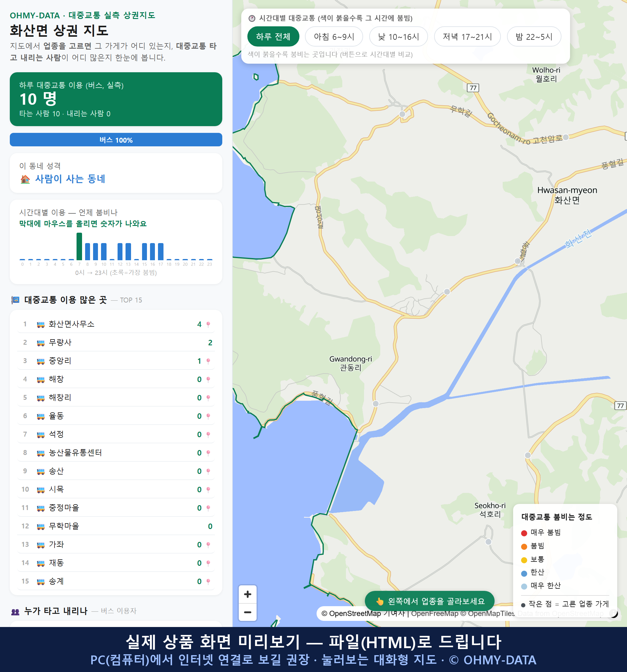
Task: Select the 율동 bus stop row
Action: click(116, 416)
